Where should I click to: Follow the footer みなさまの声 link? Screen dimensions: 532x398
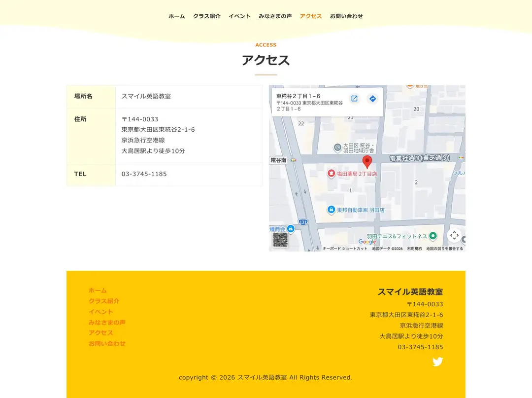tap(107, 322)
